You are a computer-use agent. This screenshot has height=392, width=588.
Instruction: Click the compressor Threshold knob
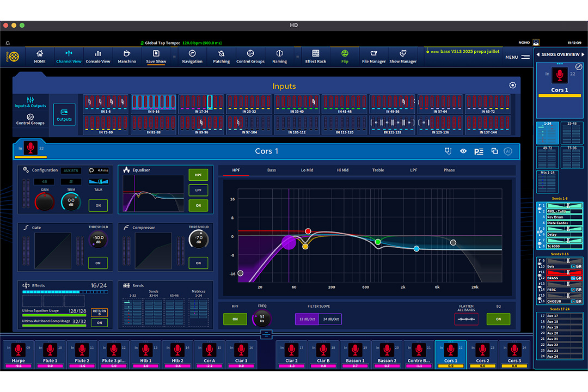click(198, 238)
